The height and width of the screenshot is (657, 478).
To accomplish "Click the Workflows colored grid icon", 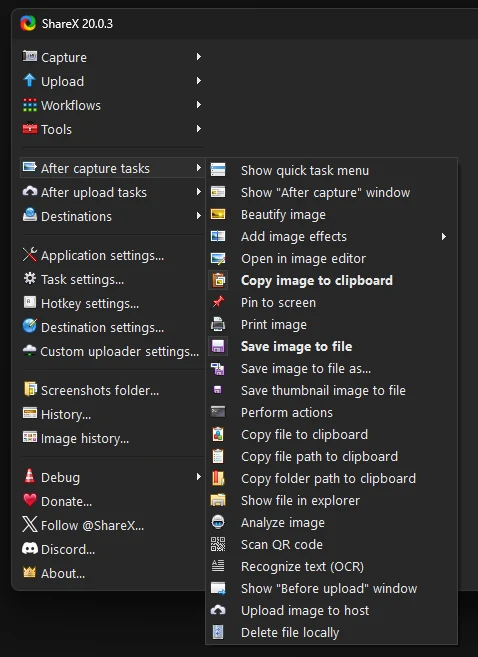I will click(x=29, y=105).
